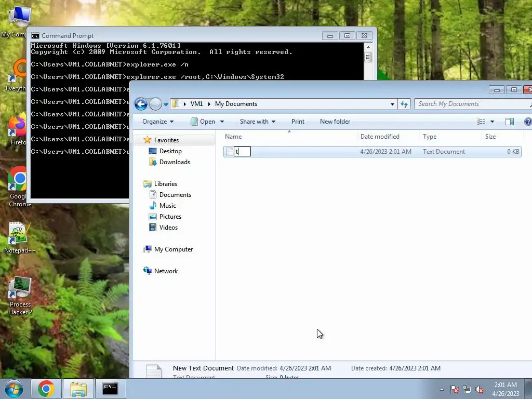Click the Music note icon

pos(153,205)
